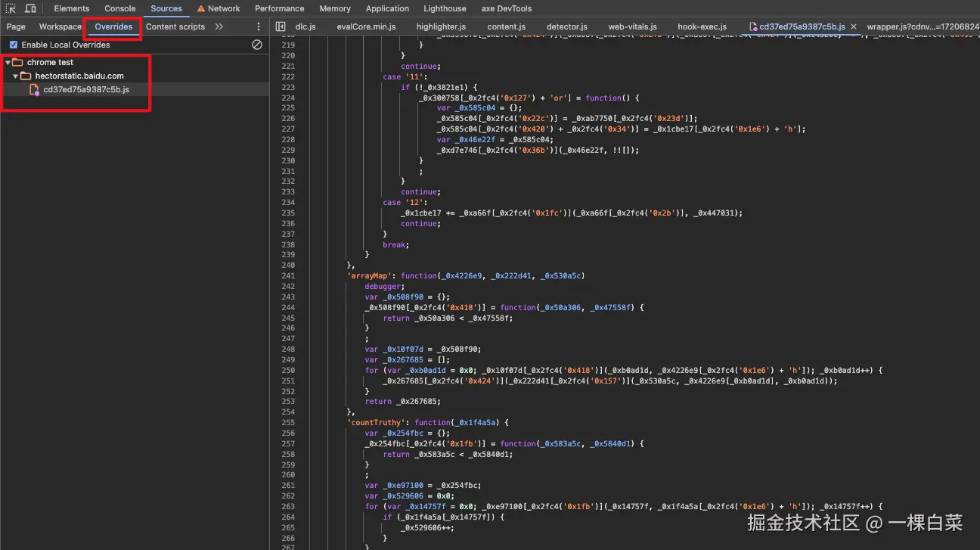Viewport: 980px width, 550px height.
Task: Collapse the chrome test folder arrow
Action: 8,62
